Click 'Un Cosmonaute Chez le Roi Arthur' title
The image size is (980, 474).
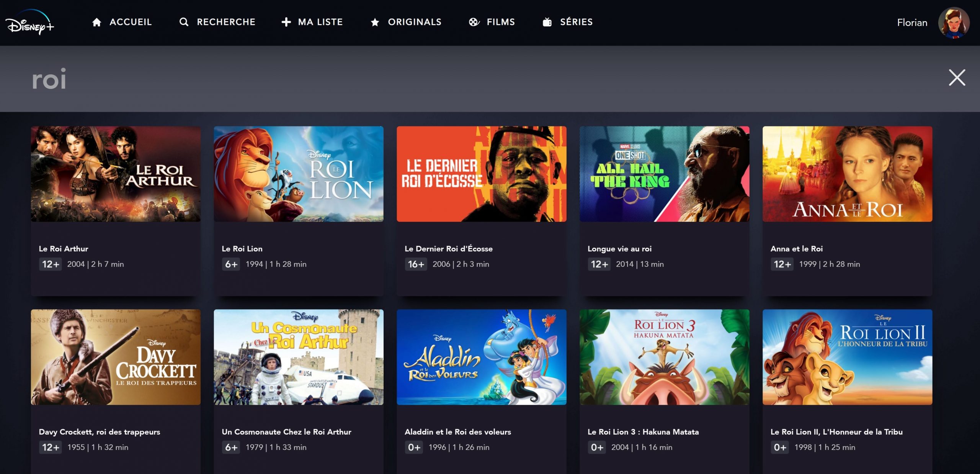tap(286, 432)
